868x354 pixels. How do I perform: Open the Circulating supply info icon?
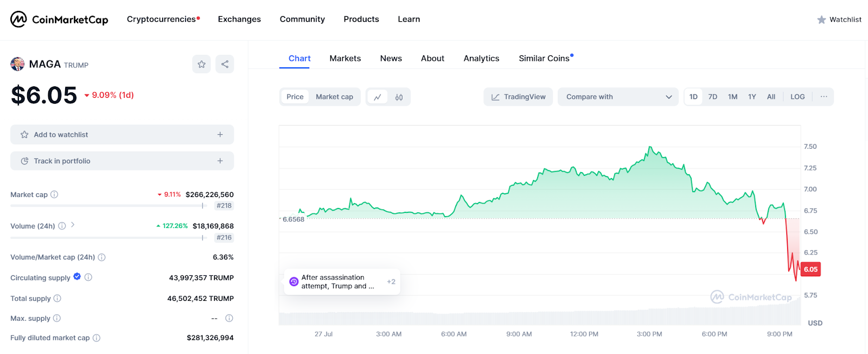point(88,277)
